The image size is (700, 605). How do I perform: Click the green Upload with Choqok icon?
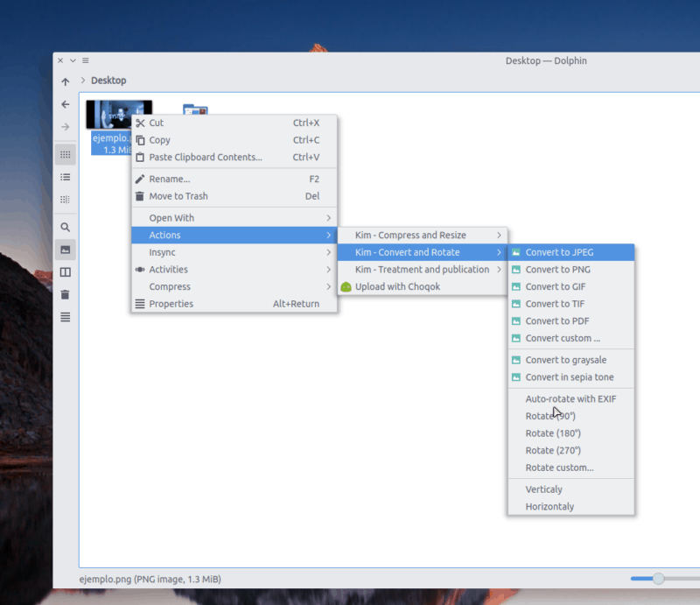pos(346,286)
